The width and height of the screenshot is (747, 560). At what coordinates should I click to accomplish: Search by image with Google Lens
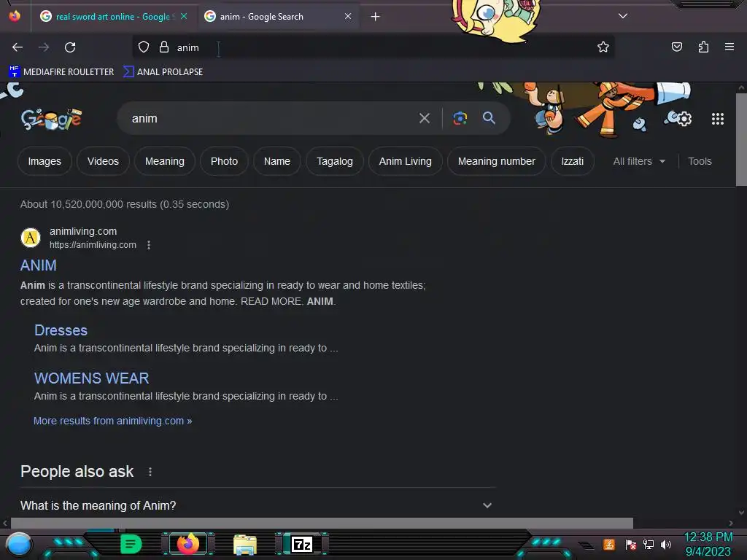click(460, 118)
